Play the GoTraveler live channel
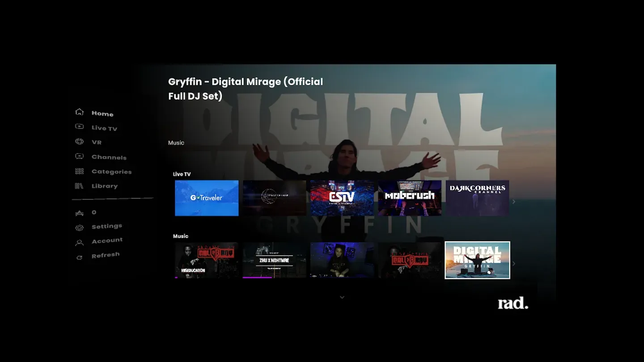This screenshot has height=362, width=644. pyautogui.click(x=207, y=198)
